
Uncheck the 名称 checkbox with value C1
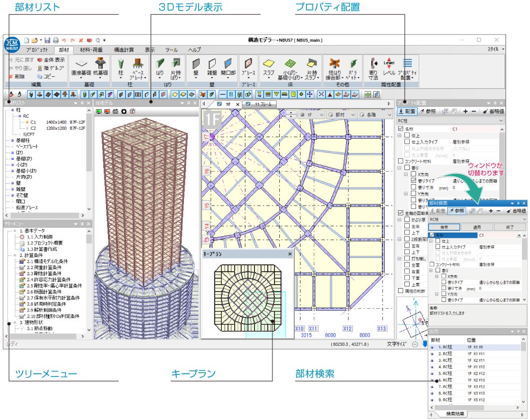[x=401, y=129]
